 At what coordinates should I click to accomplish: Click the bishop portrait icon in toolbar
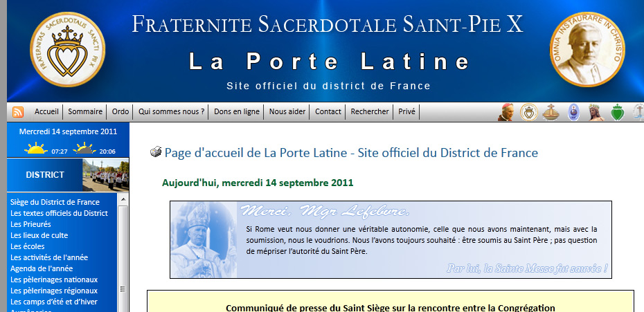tap(506, 112)
